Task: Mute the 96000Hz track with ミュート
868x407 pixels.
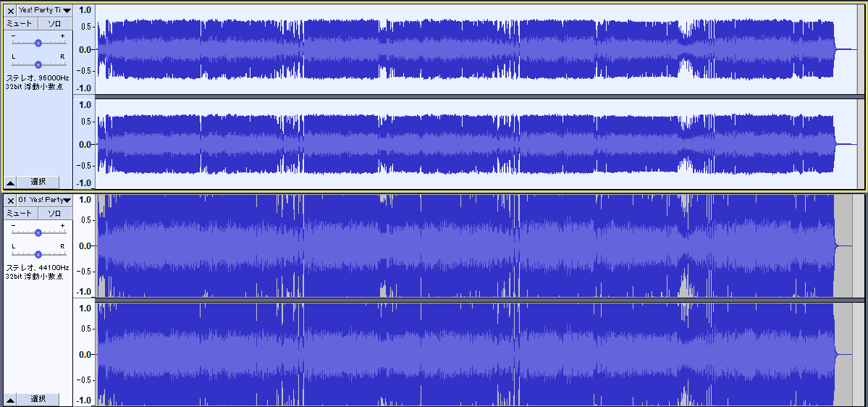Action: [x=21, y=24]
